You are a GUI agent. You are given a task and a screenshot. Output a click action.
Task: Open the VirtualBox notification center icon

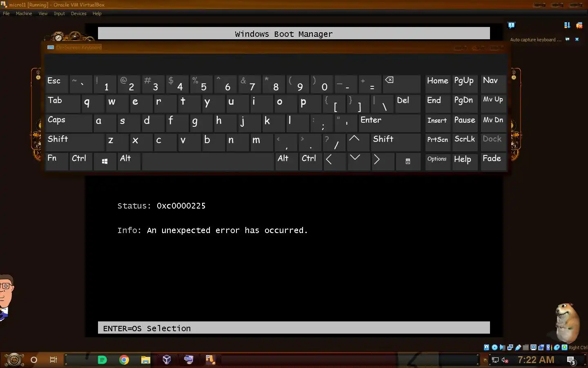(x=511, y=25)
